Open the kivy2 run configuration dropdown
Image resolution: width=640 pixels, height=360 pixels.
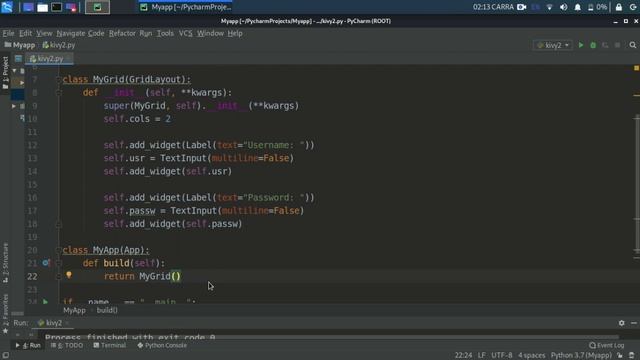click(x=553, y=45)
